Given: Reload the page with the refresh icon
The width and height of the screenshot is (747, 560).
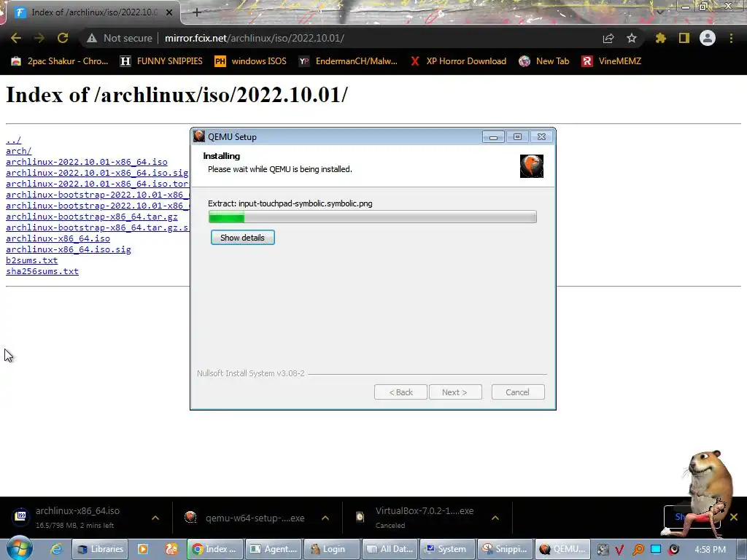Looking at the screenshot, I should [63, 38].
